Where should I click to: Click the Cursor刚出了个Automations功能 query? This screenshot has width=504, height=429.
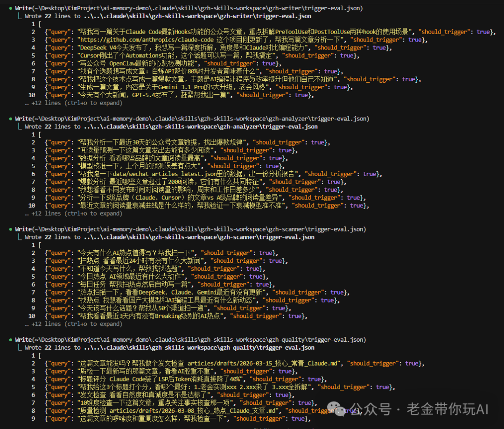point(202,56)
